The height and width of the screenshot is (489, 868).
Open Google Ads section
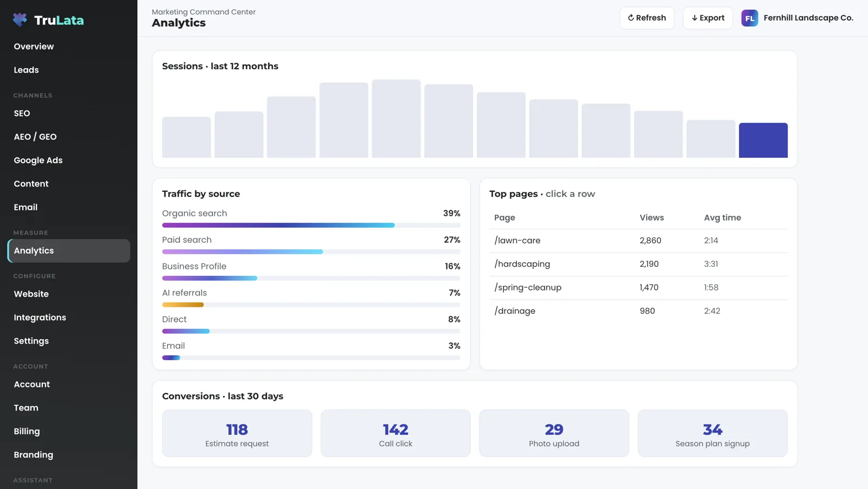tap(68, 160)
